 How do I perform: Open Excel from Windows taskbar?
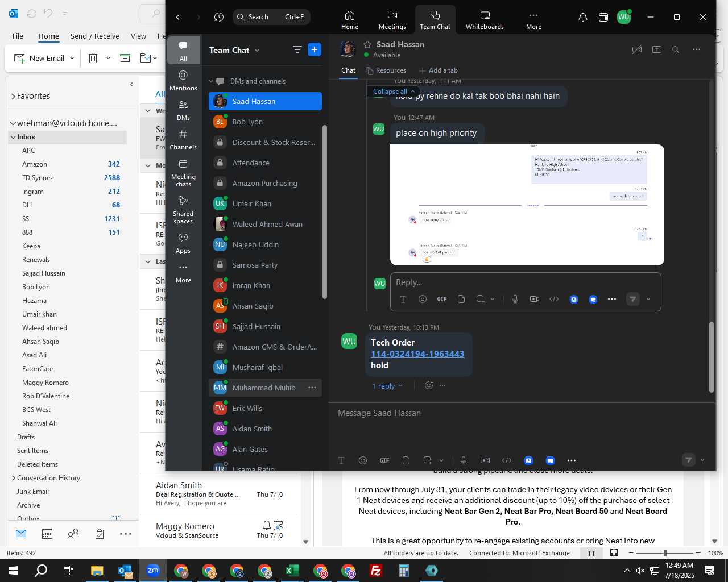(292, 571)
